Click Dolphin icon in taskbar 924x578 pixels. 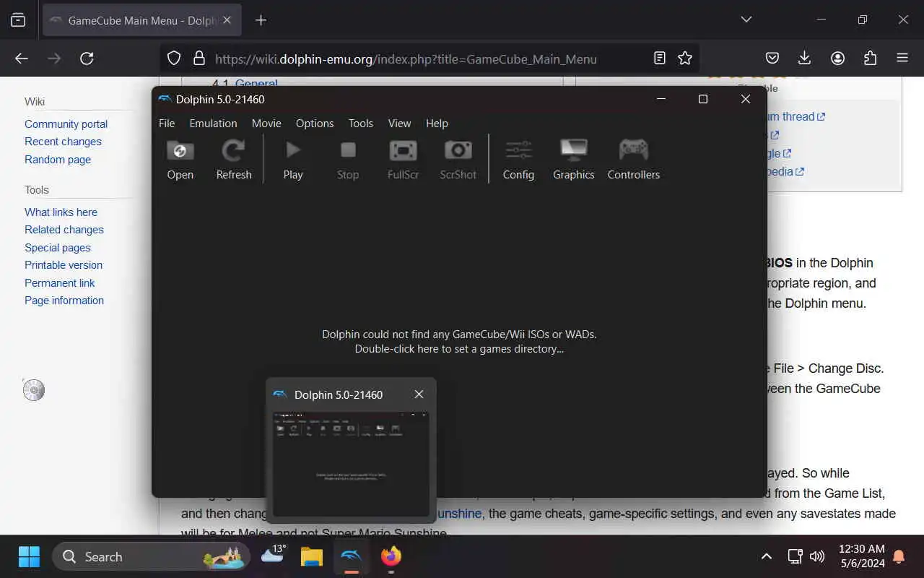tap(352, 556)
